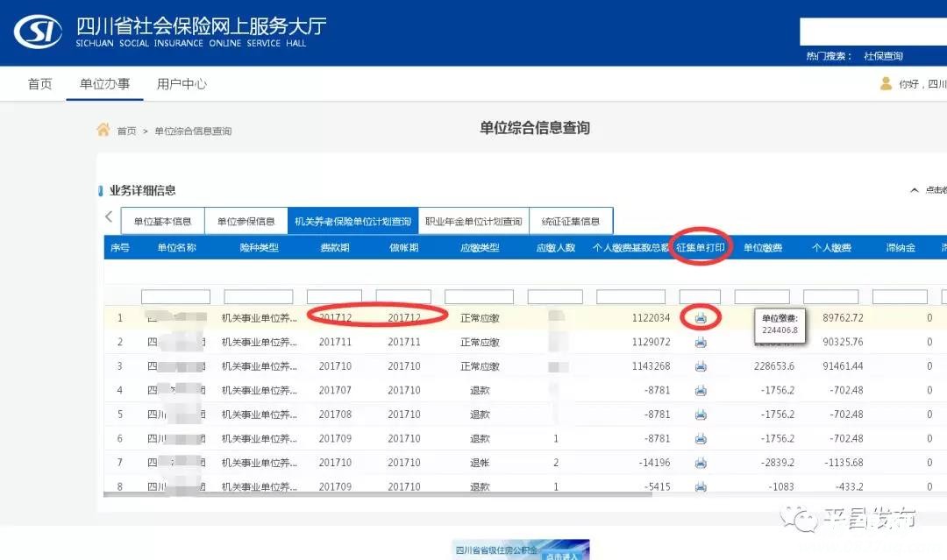Click print icon in row 5 (201708)
The width and height of the screenshot is (947, 560).
pyautogui.click(x=701, y=415)
